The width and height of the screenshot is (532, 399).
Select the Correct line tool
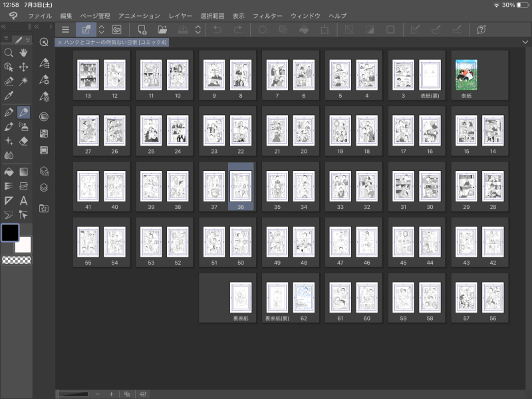pos(23,215)
